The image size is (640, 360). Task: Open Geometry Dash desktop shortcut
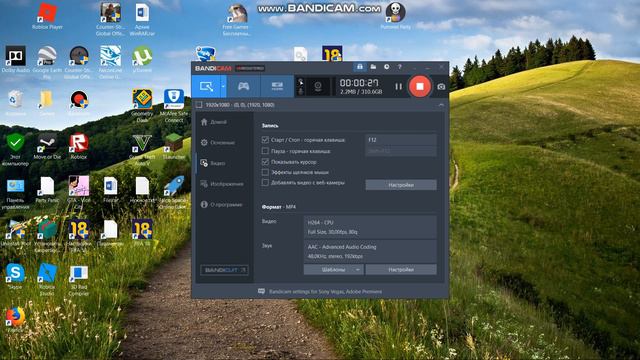click(x=142, y=104)
